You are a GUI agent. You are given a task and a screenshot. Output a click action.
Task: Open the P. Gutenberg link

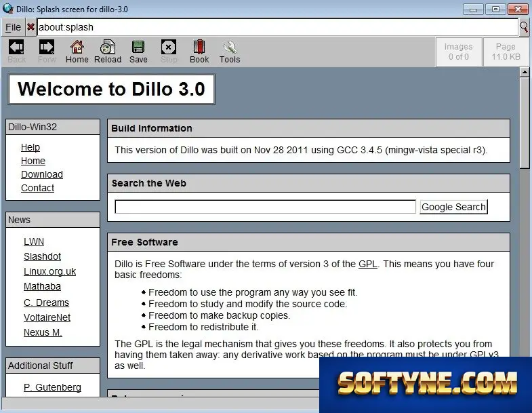click(53, 387)
